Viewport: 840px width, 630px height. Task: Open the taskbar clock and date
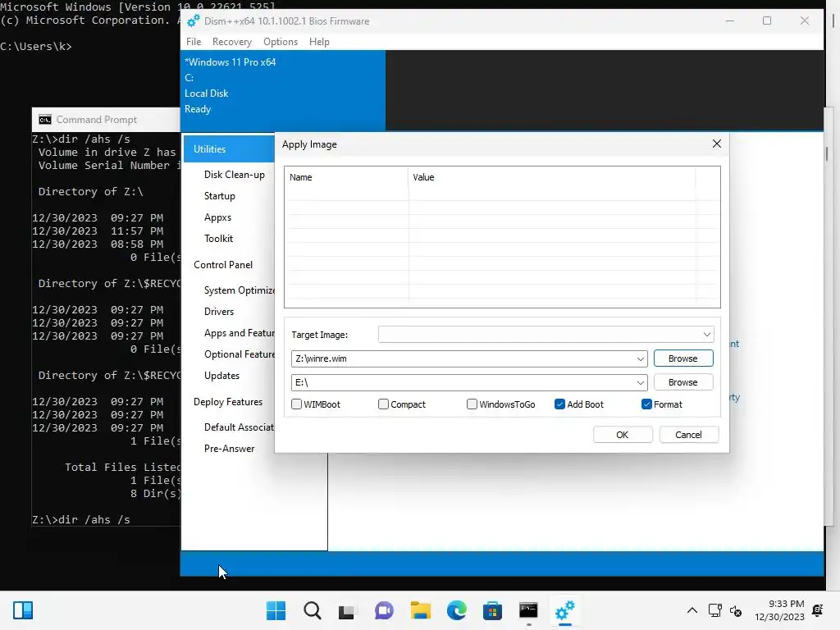point(779,610)
